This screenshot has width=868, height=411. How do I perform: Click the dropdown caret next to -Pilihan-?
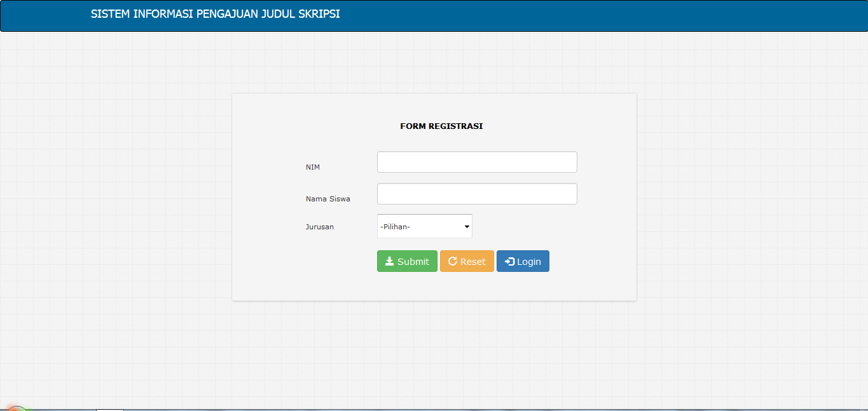(x=466, y=226)
